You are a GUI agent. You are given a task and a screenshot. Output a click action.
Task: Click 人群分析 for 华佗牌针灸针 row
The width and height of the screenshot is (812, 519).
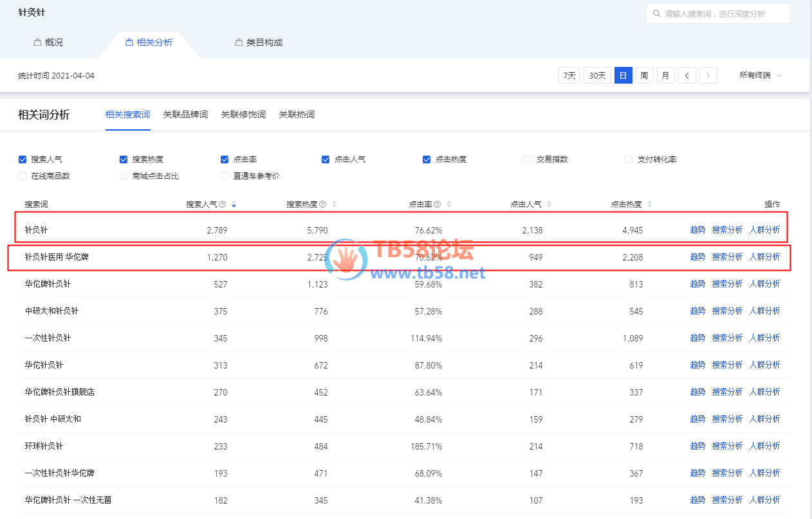(764, 284)
